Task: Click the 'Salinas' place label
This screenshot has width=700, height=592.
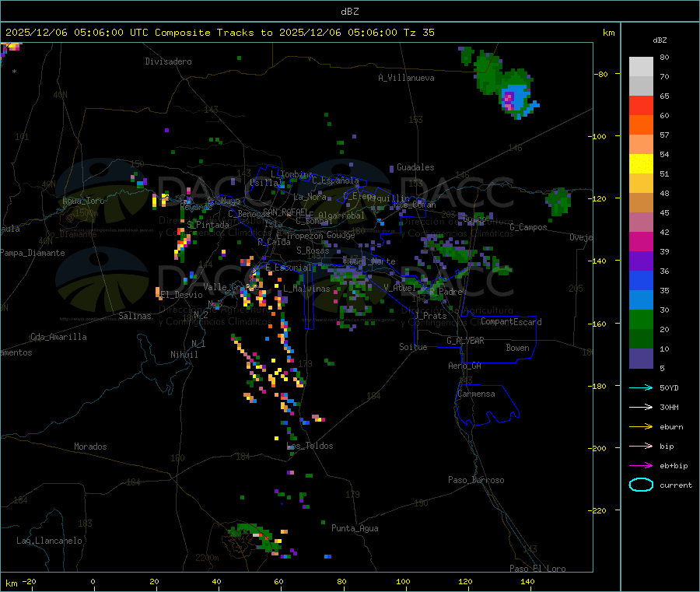Action: point(135,316)
